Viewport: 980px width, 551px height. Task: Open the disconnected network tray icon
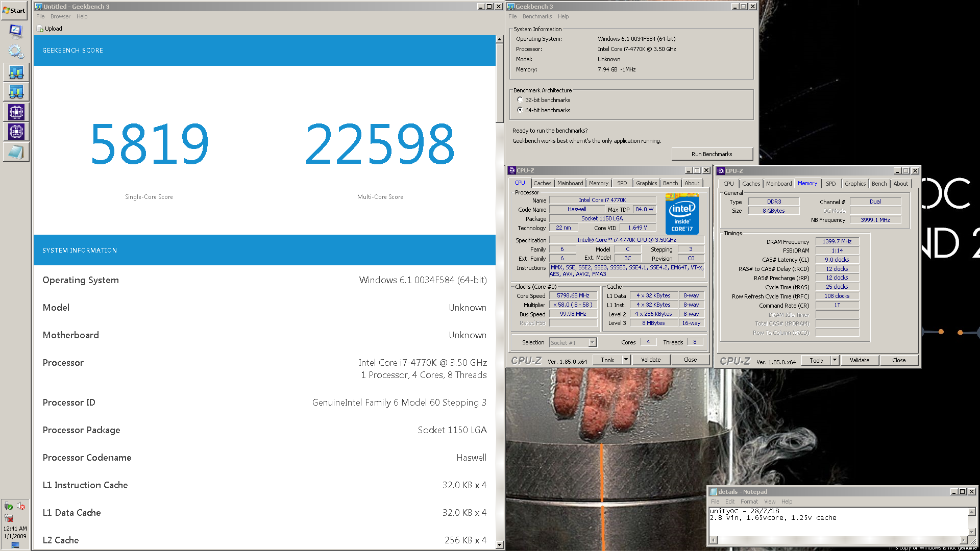click(9, 518)
